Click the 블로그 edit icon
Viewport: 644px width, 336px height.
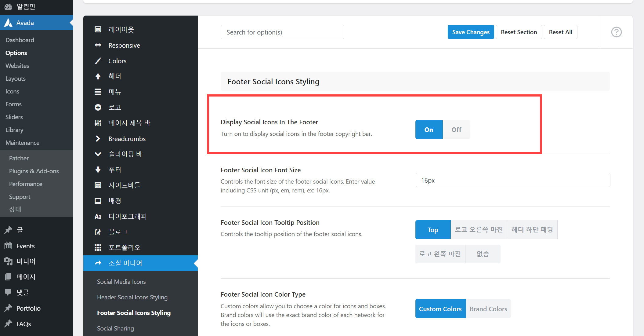[98, 232]
